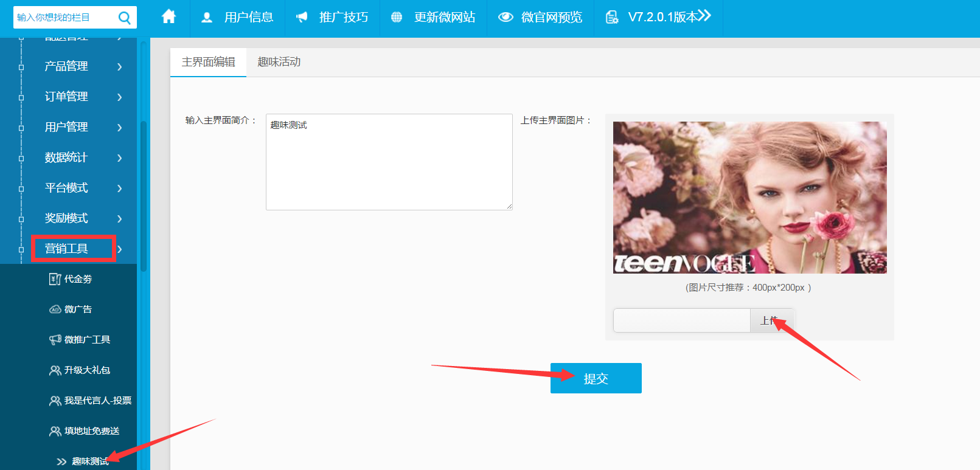Click the 代金券 voucher icon
This screenshot has height=470, width=980.
coord(55,279)
